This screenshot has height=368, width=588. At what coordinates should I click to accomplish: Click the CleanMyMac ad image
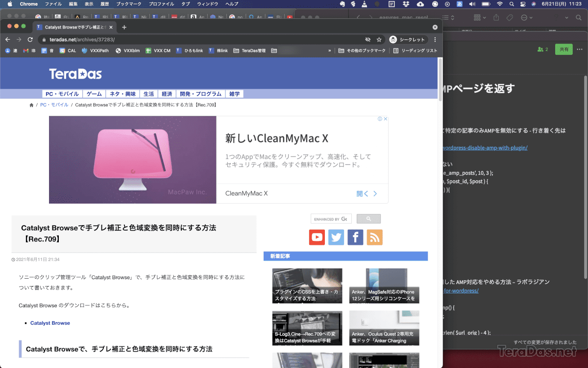coord(132,159)
